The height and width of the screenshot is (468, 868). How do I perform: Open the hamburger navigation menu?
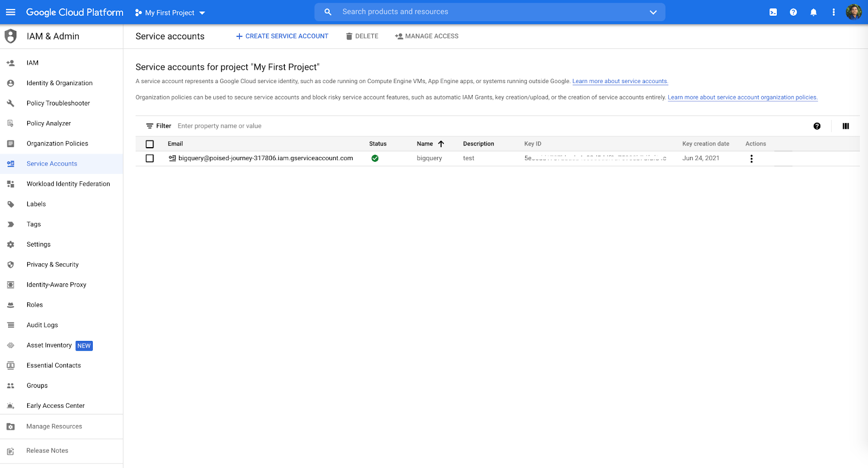(x=11, y=12)
